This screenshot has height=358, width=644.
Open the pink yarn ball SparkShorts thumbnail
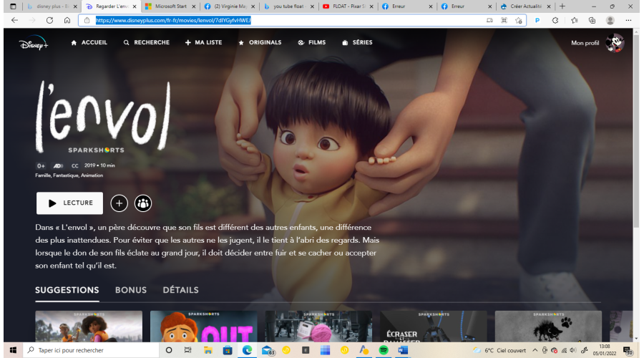(318, 326)
